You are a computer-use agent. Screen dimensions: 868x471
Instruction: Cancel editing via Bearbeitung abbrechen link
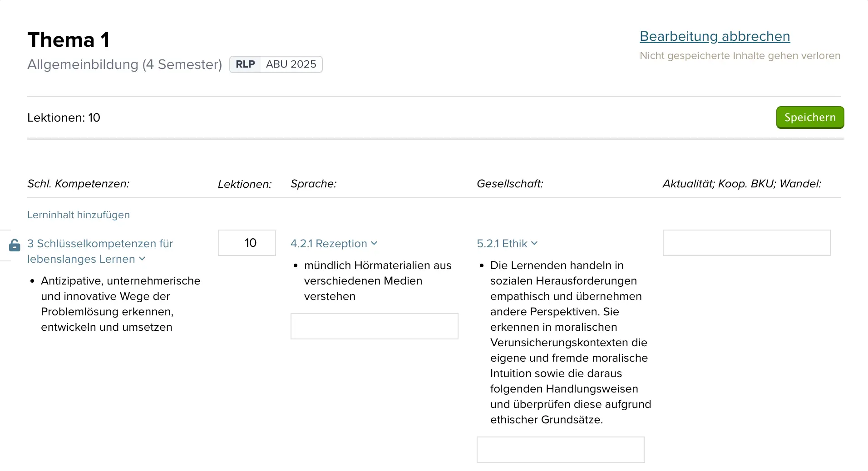click(715, 36)
